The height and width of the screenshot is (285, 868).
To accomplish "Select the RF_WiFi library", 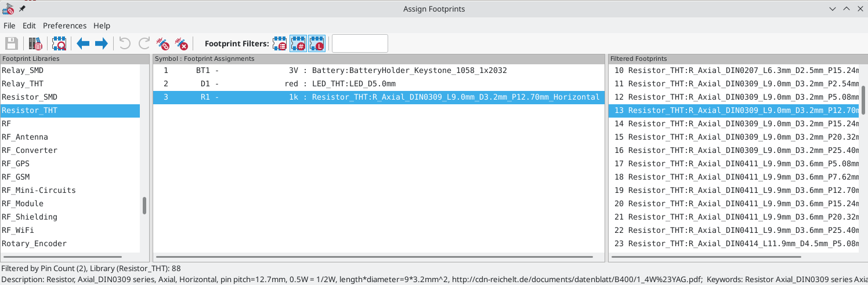I will 70,230.
